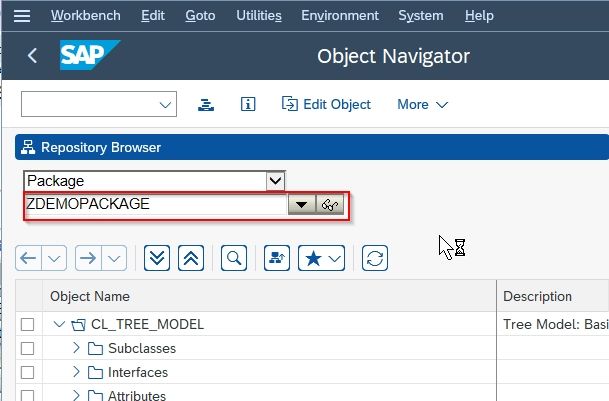
Task: Click the ZDEMOPACKAGE name input field
Action: [156, 204]
